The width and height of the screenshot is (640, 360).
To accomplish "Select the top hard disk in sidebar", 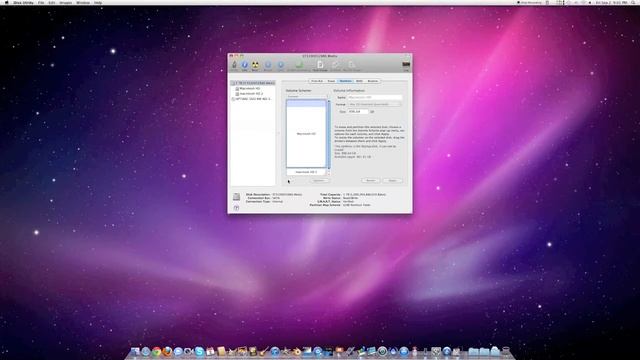I will click(x=253, y=83).
